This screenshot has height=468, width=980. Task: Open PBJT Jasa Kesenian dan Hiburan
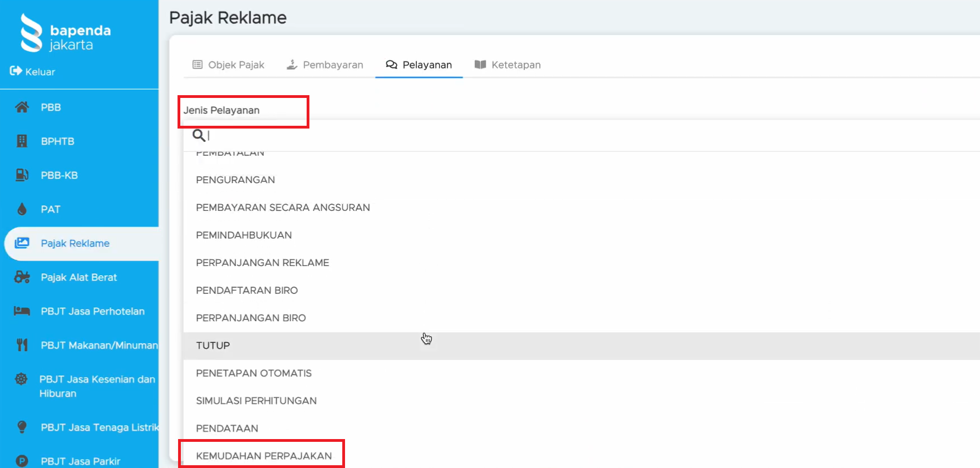point(97,386)
